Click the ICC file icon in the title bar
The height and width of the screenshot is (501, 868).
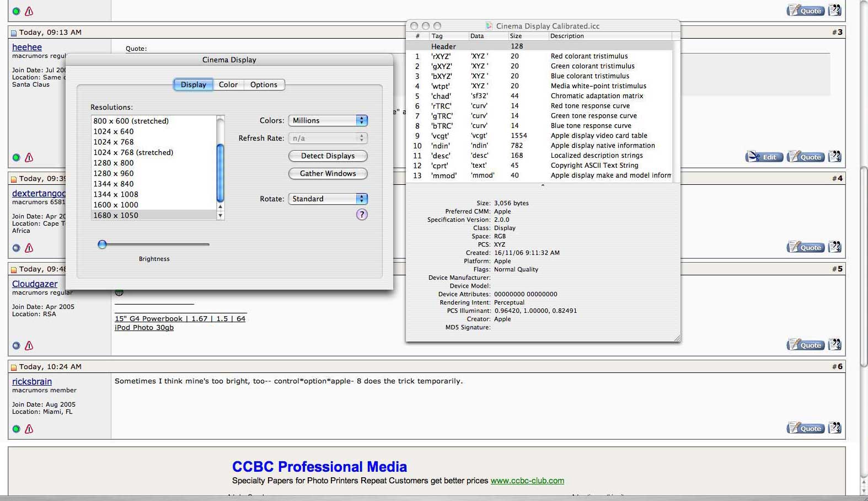489,26
